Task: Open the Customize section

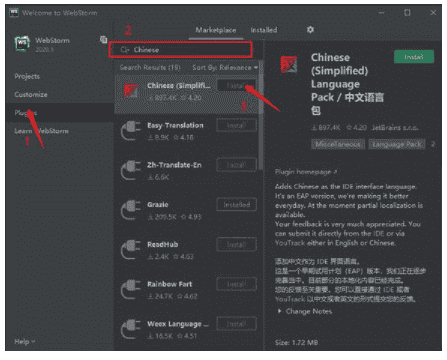Action: coord(31,95)
